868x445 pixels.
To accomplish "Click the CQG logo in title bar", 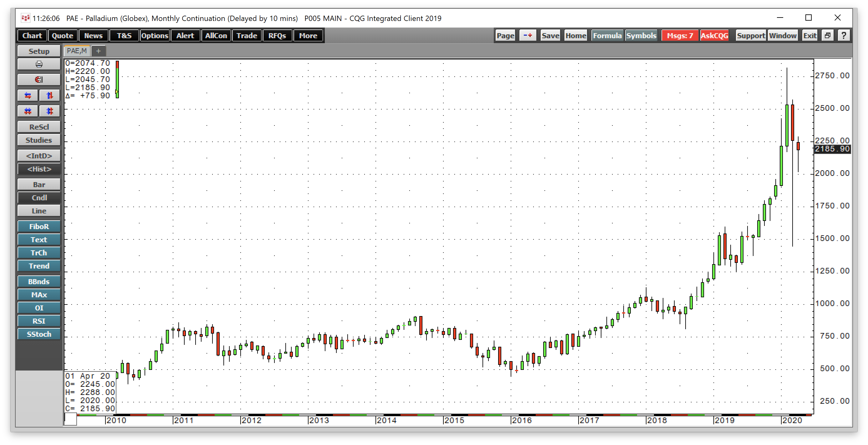I will (25, 18).
